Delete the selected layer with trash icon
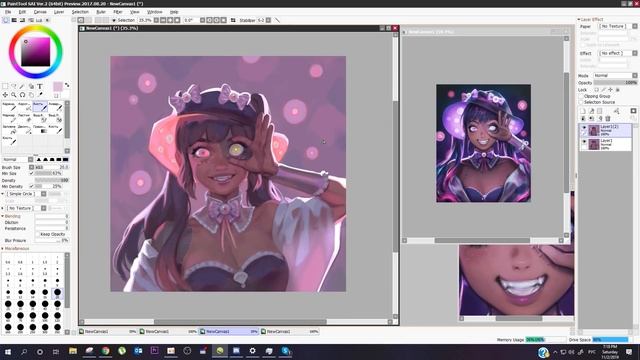Image resolution: width=640 pixels, height=360 pixels. click(608, 118)
